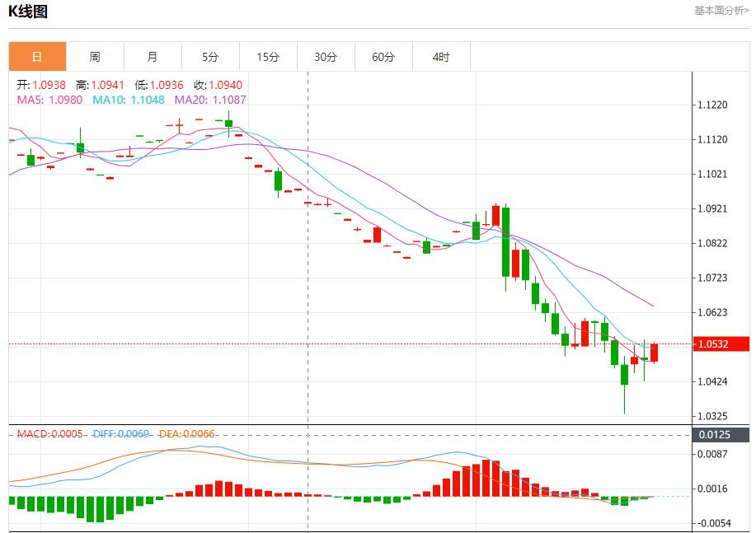
Task: Click the K线图 panel title
Action: click(x=28, y=12)
